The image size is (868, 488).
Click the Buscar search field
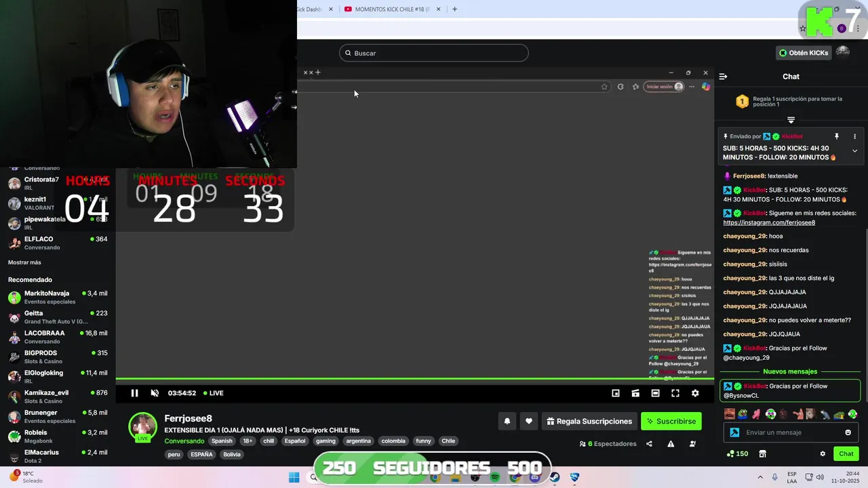tap(434, 53)
